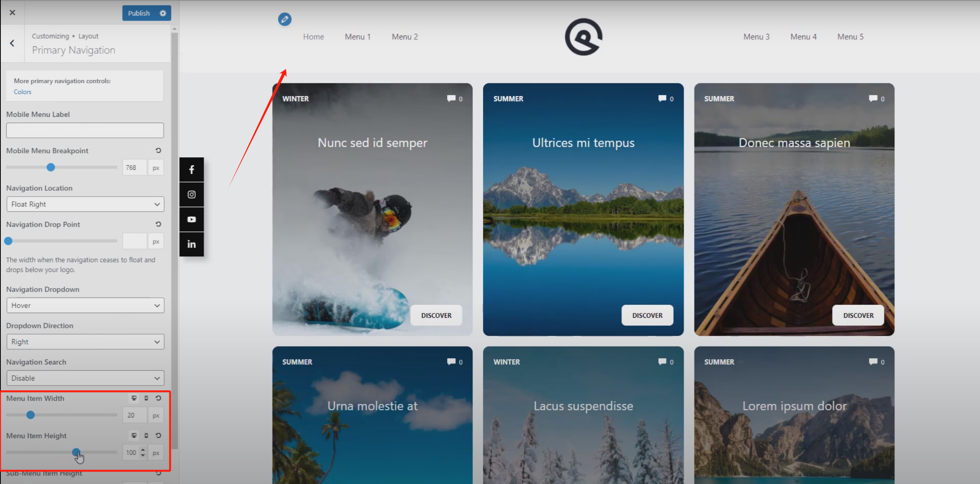Viewport: 980px width, 484px height.
Task: Switch Menu Item Width to mobile view
Action: coord(146,398)
